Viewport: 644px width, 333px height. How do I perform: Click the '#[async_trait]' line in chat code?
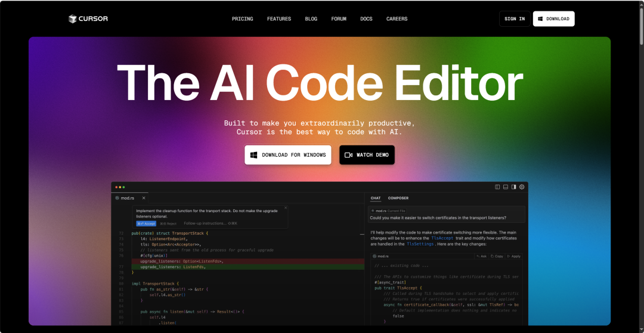coord(390,282)
